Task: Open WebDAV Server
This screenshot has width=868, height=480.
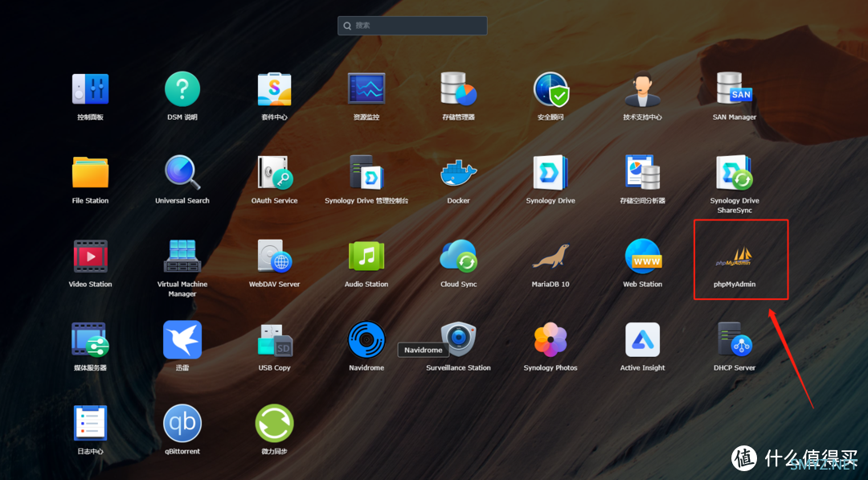Action: point(274,256)
